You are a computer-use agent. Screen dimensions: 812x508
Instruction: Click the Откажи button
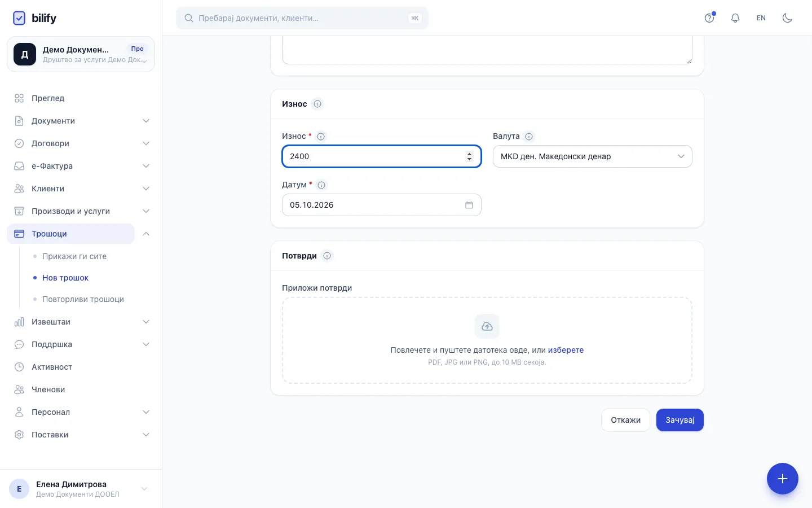click(x=626, y=420)
